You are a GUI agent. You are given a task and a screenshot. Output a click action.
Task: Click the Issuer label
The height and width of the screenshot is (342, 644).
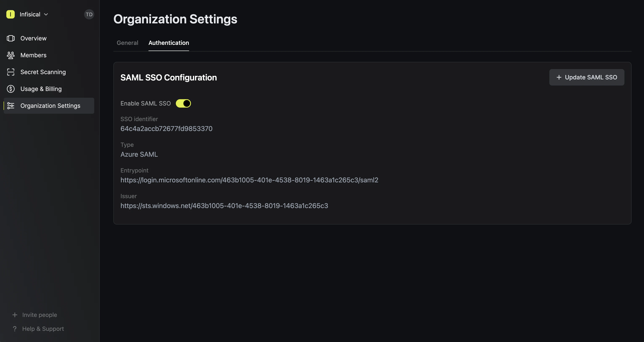point(129,196)
